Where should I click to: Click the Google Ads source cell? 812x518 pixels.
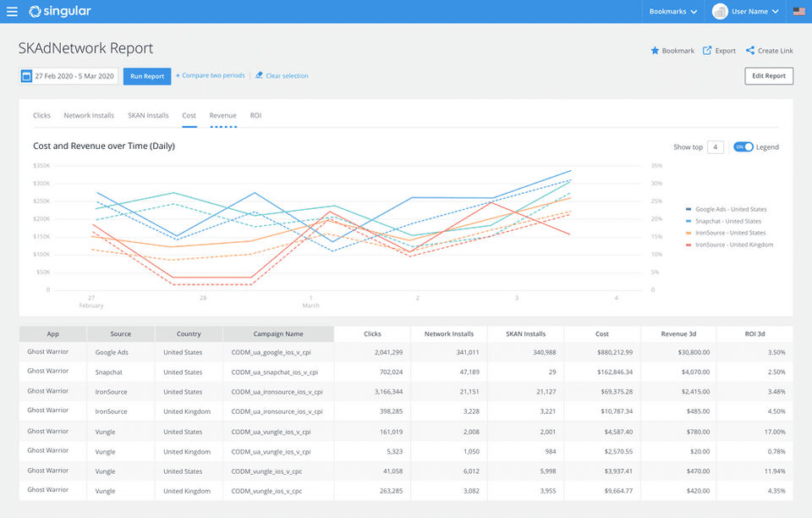[x=112, y=352]
